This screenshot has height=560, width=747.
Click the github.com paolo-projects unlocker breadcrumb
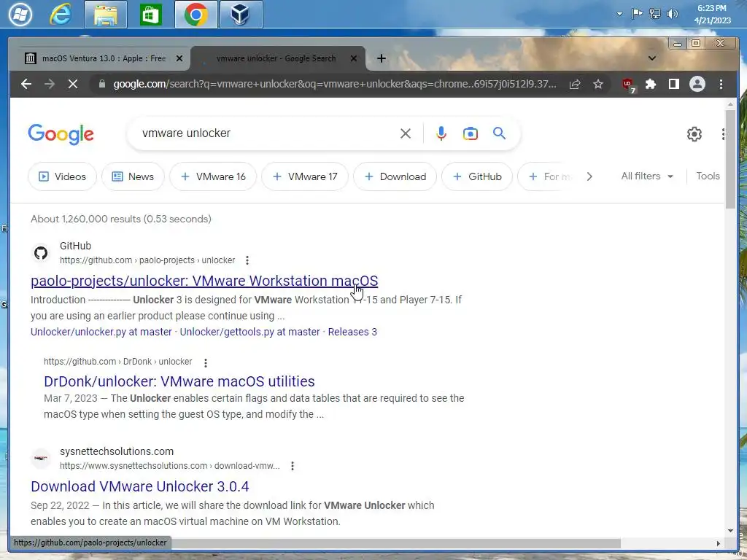pos(147,260)
